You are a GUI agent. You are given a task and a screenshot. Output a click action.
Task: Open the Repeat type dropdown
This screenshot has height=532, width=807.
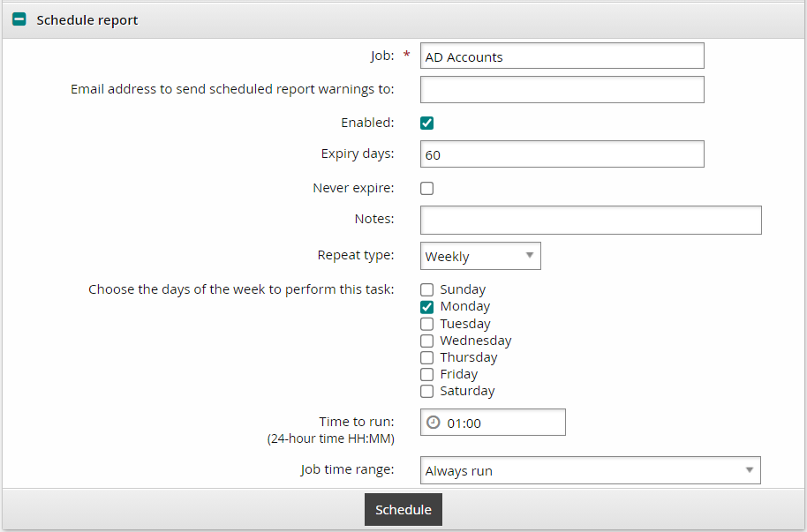coord(480,256)
